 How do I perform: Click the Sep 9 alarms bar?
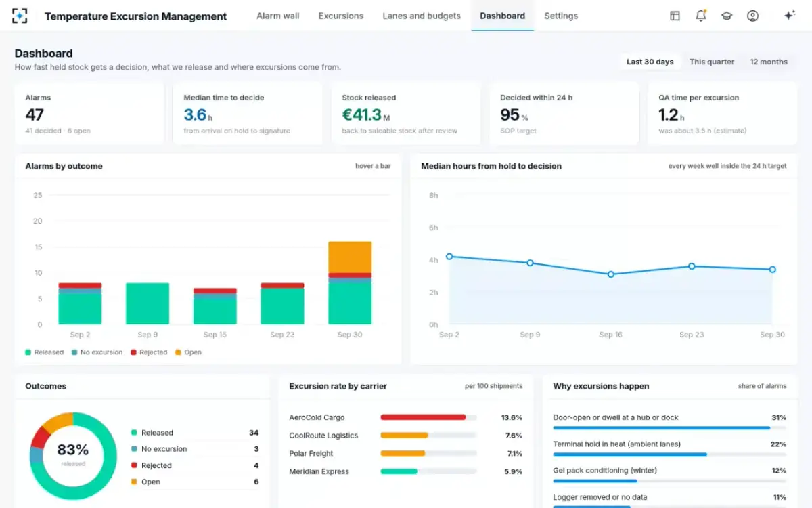click(x=148, y=303)
